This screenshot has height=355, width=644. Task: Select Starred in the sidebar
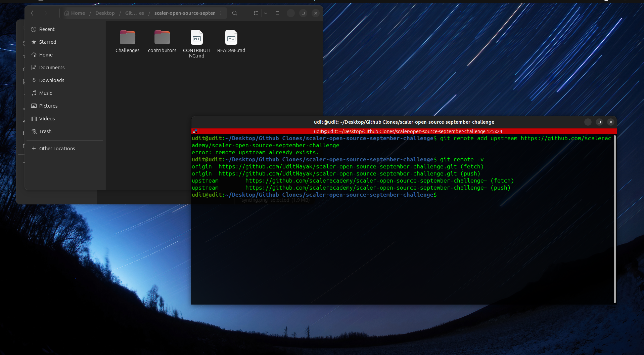47,42
